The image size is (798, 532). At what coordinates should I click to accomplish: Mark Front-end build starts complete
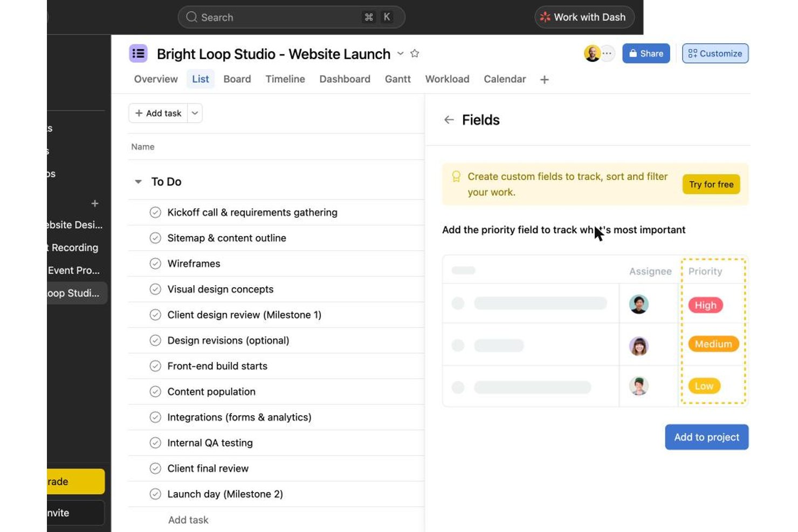coord(155,366)
